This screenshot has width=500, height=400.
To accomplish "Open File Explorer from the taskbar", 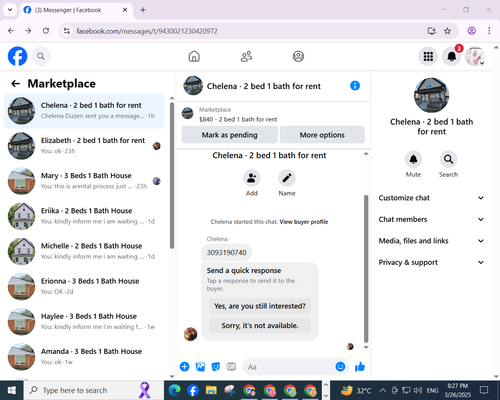I will point(211,390).
